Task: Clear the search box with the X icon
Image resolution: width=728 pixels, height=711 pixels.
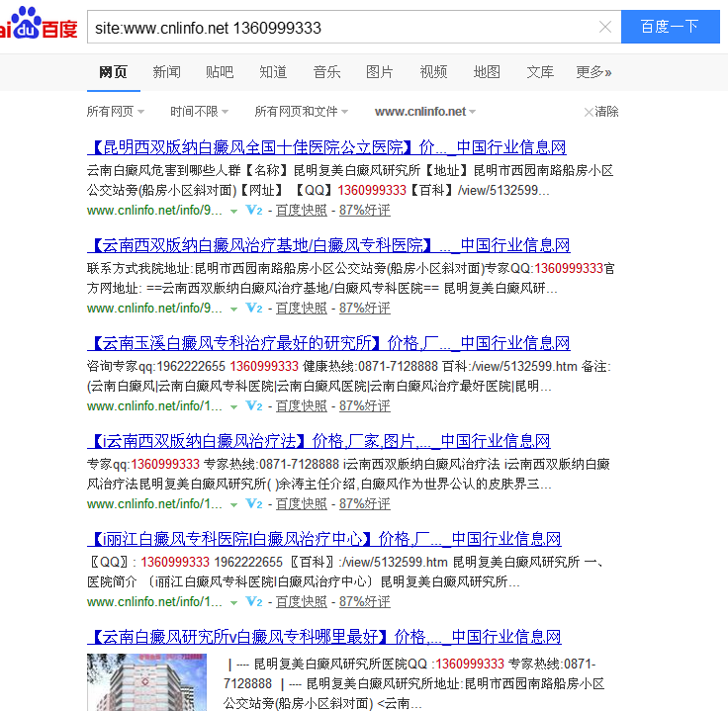Action: (605, 28)
